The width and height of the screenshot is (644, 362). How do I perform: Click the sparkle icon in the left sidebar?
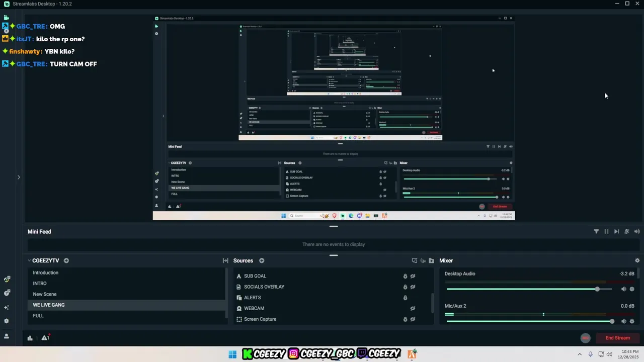tap(7, 307)
